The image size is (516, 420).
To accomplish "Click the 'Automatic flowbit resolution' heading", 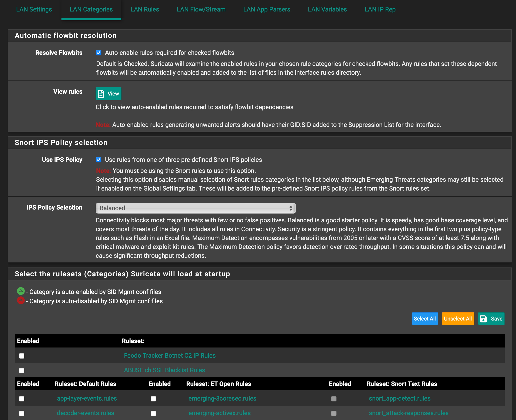I will 66,36.
